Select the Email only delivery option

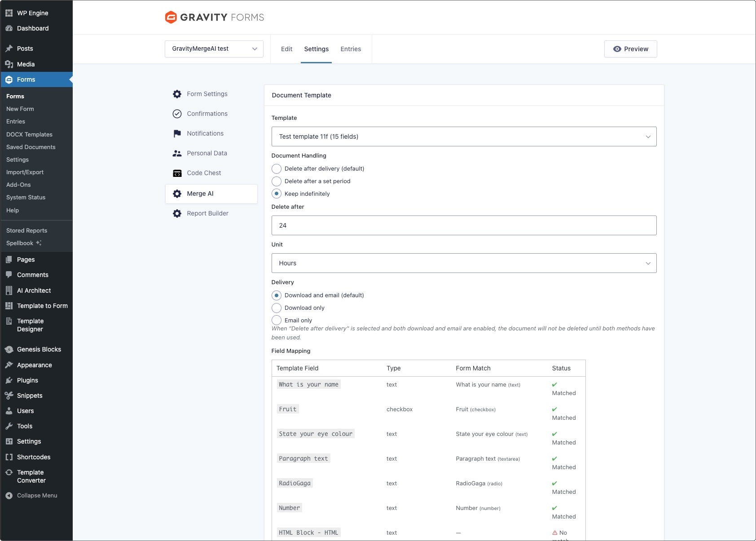pyautogui.click(x=277, y=320)
